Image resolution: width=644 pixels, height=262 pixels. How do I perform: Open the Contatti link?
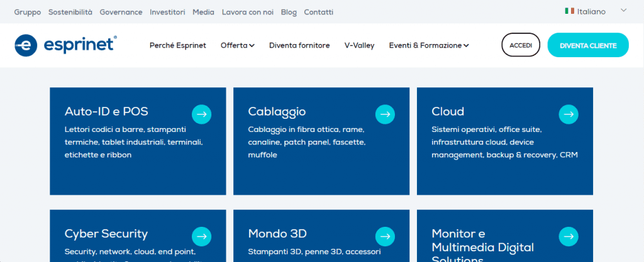click(319, 13)
